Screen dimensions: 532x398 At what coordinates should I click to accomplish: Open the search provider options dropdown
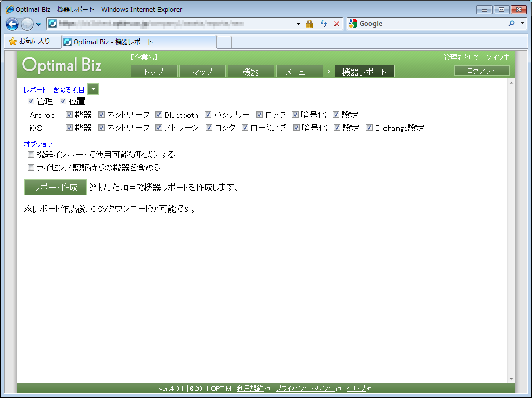click(x=523, y=23)
